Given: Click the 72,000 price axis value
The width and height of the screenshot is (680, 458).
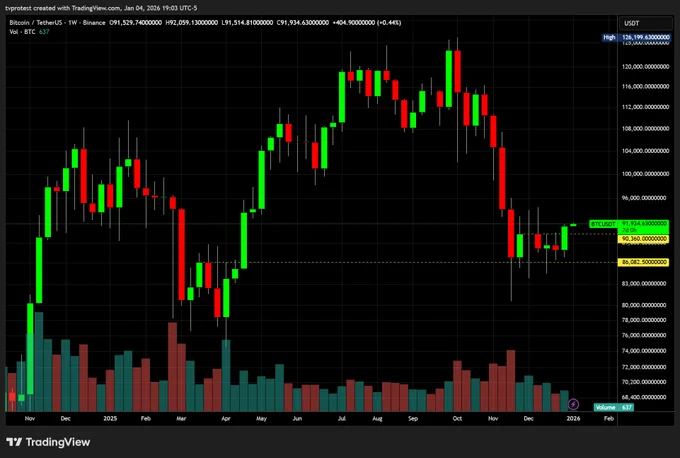Looking at the screenshot, I should point(645,366).
